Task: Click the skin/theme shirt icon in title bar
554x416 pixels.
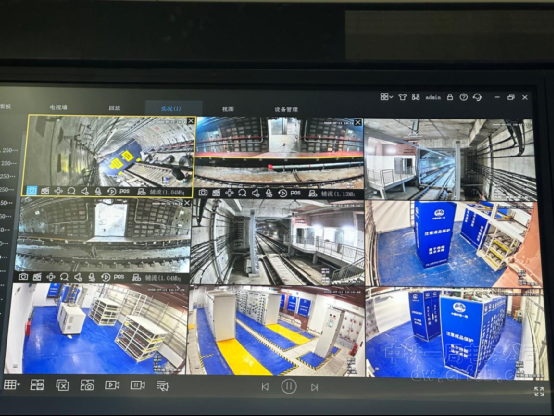Action: pyautogui.click(x=402, y=97)
